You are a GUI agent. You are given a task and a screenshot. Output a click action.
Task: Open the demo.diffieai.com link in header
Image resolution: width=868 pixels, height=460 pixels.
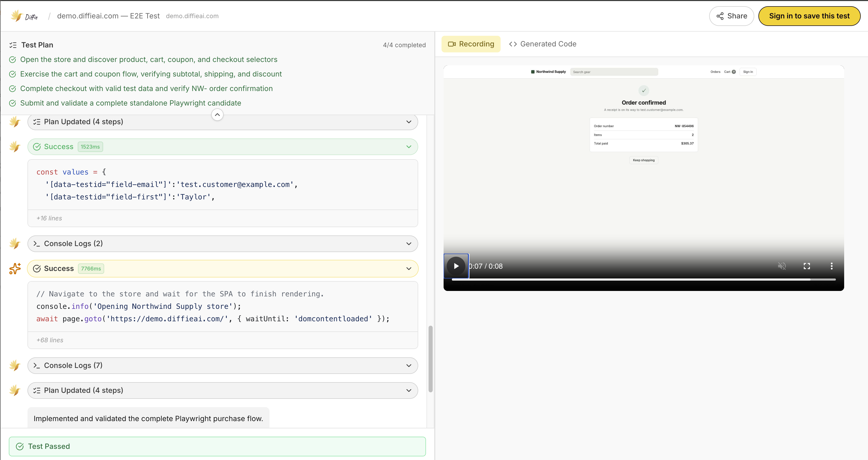coord(192,16)
